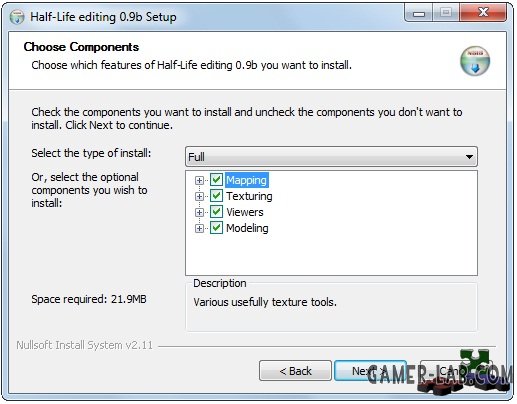This screenshot has width=517, height=404.
Task: Uncheck the Mapping component checkbox
Action: tap(216, 180)
